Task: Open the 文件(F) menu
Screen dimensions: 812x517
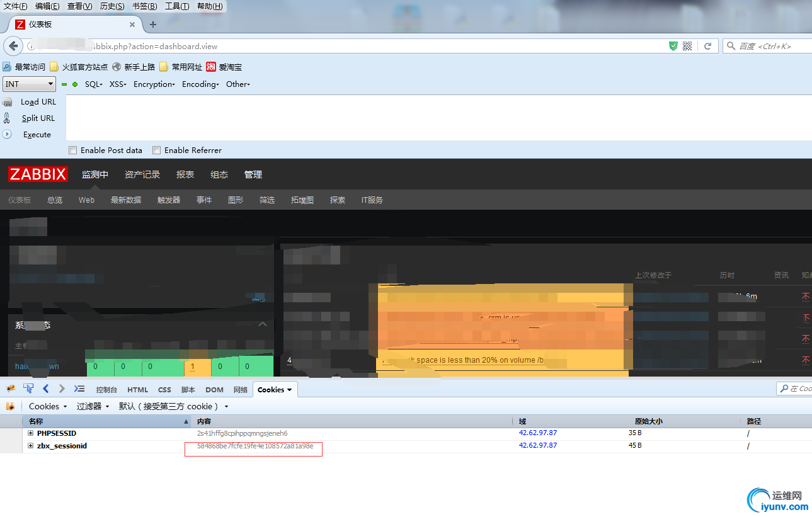Action: tap(16, 6)
